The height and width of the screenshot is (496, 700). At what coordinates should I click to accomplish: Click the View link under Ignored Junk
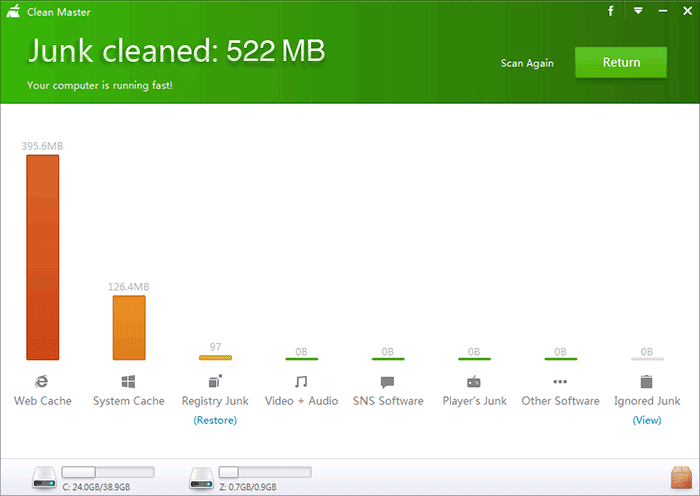pyautogui.click(x=647, y=420)
